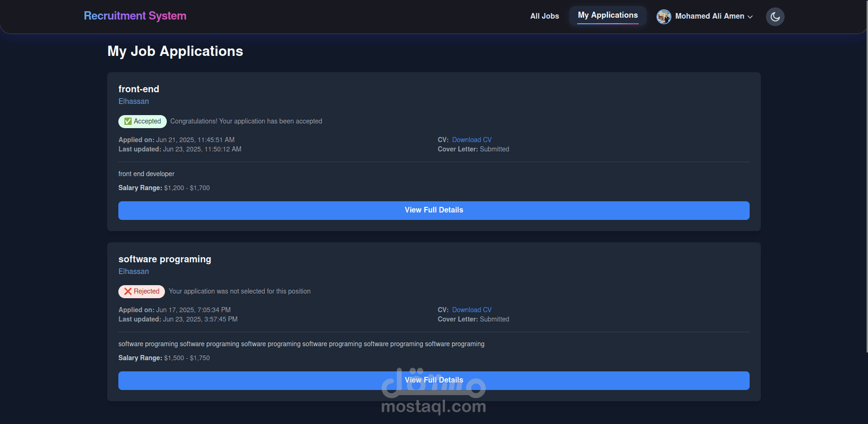
Task: Open Elhassan company under front-end
Action: (134, 101)
